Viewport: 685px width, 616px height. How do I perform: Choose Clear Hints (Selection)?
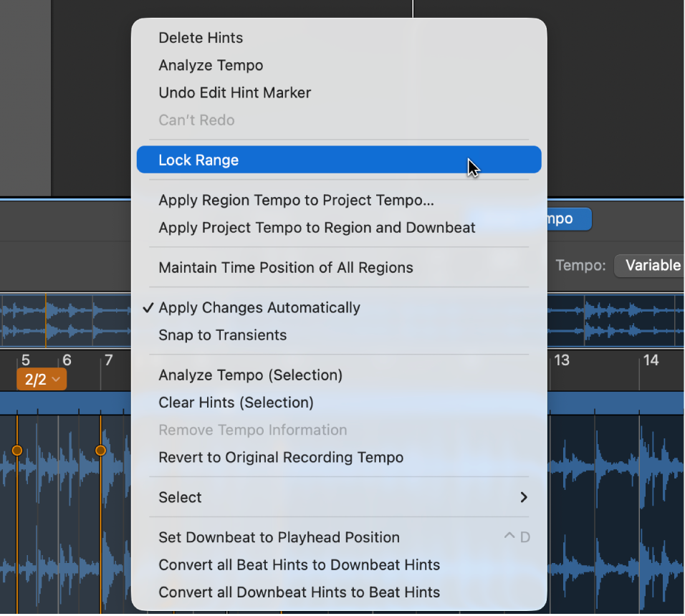(x=339, y=403)
